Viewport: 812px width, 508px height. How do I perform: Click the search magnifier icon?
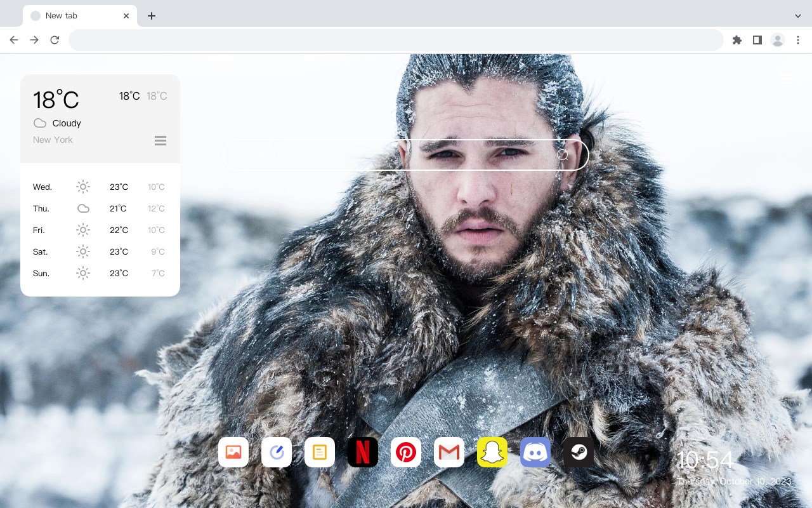pyautogui.click(x=562, y=154)
